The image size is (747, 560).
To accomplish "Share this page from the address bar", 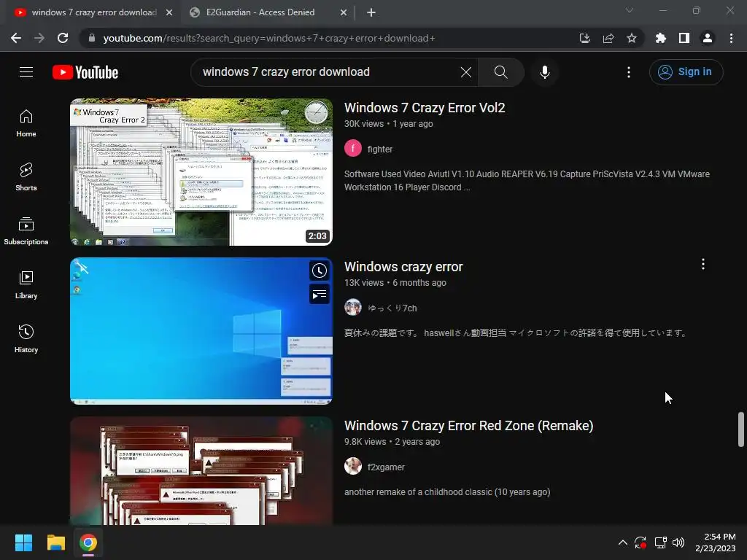I will pyautogui.click(x=608, y=38).
